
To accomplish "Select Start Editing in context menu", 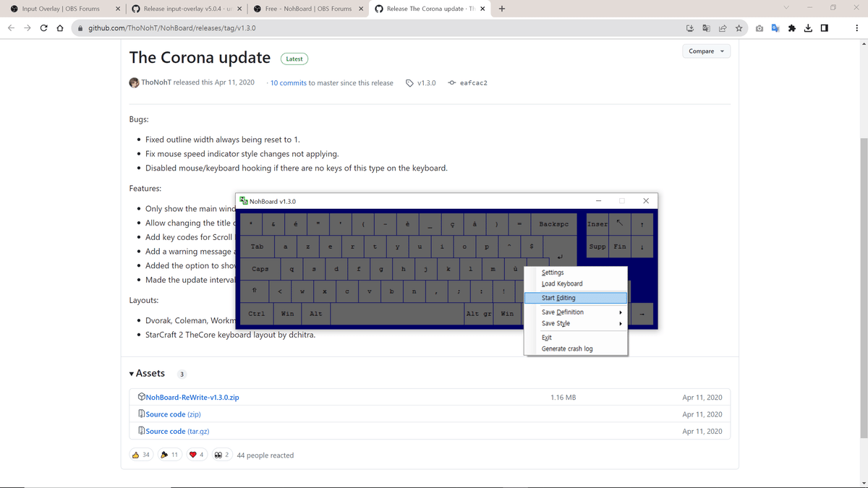I will pyautogui.click(x=576, y=298).
